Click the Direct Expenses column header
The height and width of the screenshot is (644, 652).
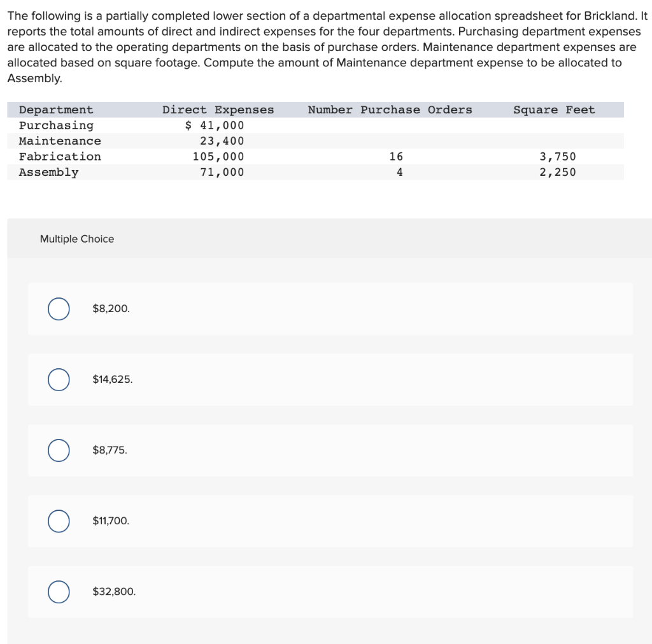[x=218, y=110]
